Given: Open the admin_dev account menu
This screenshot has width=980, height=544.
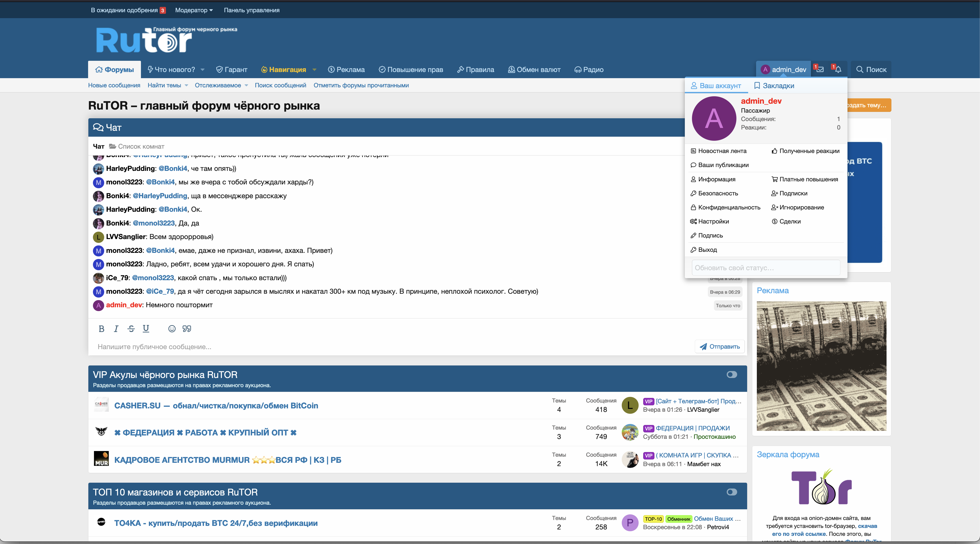Looking at the screenshot, I should coord(783,70).
